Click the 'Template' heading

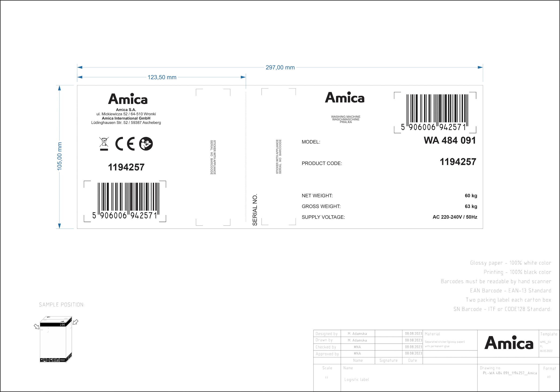[549, 334]
